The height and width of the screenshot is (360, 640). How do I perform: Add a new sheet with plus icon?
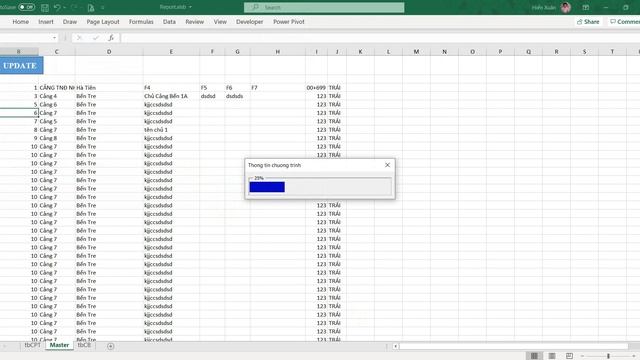111,346
